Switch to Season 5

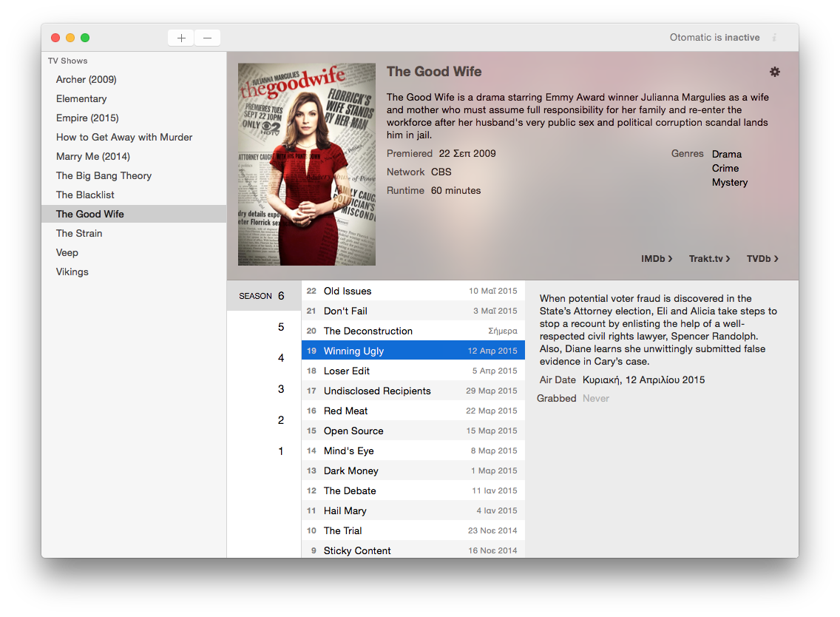coord(264,327)
